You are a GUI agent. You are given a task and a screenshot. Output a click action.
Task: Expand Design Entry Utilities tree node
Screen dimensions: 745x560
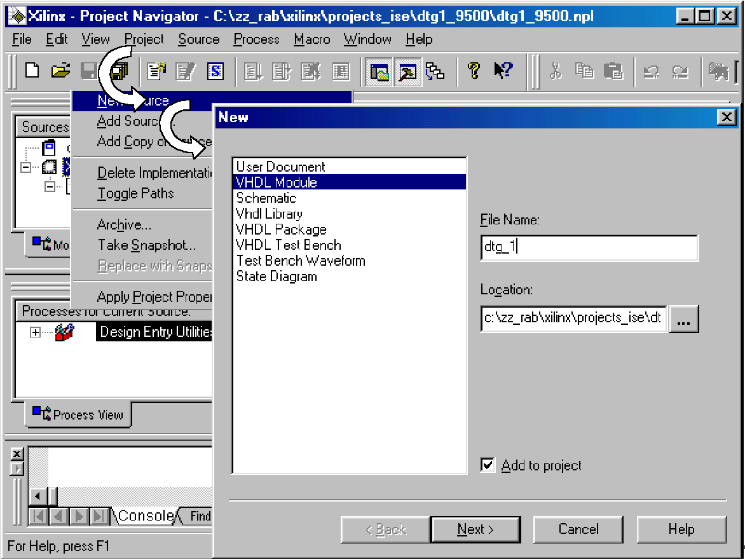(x=35, y=332)
